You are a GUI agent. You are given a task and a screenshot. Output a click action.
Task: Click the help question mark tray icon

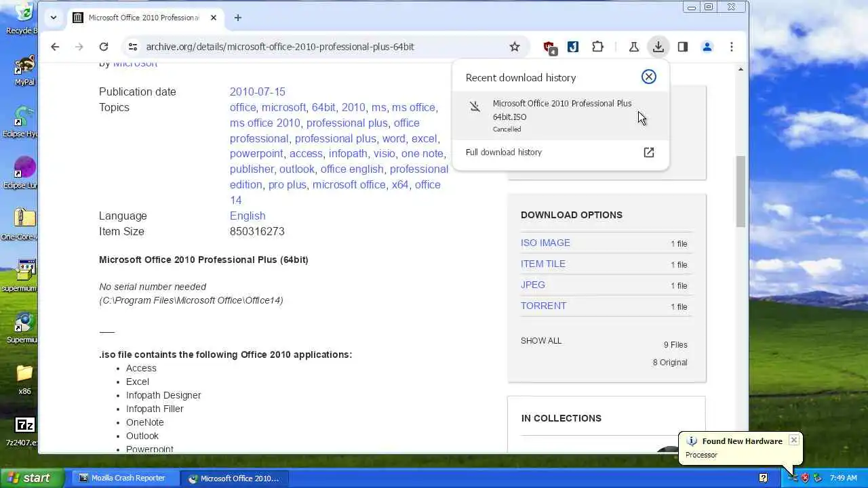pos(763,478)
